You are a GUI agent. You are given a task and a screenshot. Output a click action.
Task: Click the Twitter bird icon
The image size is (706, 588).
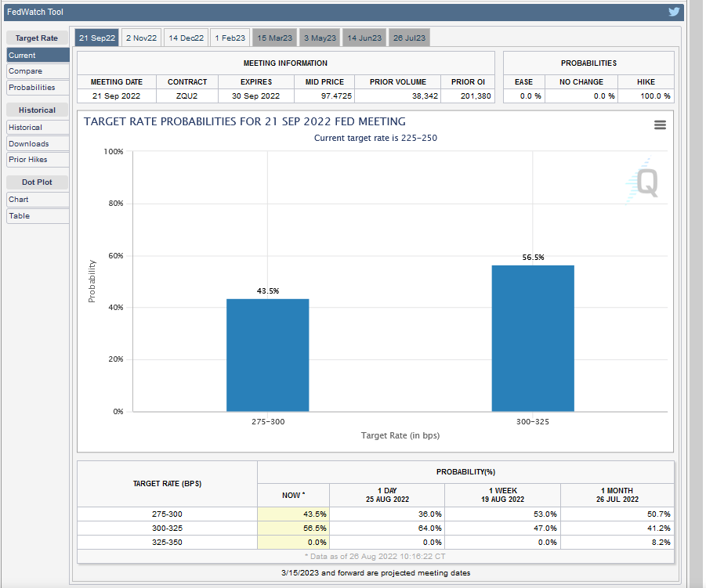[674, 12]
